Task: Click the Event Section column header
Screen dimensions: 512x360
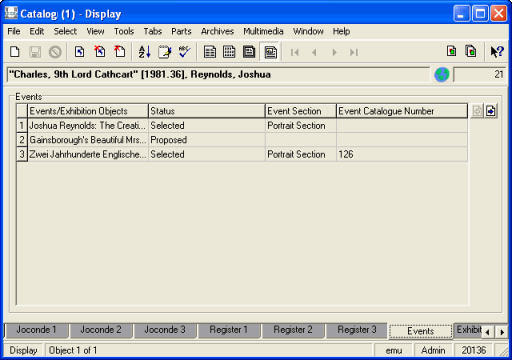Action: [301, 111]
